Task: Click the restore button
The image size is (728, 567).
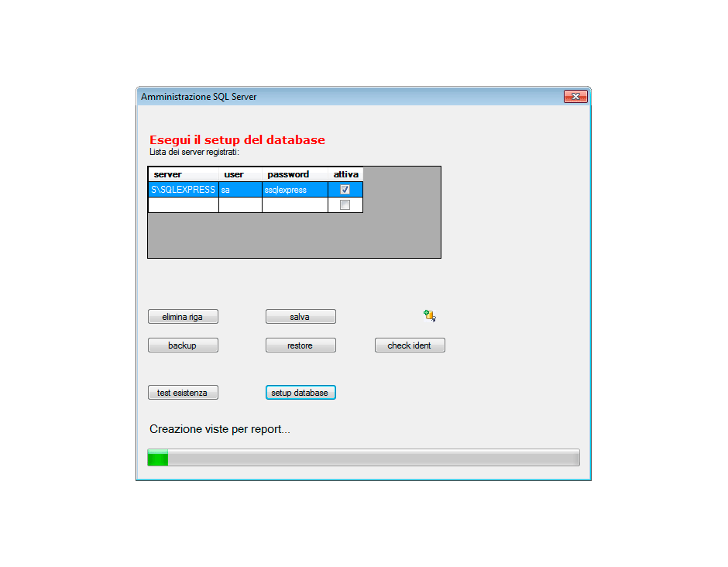Action: pos(300,345)
